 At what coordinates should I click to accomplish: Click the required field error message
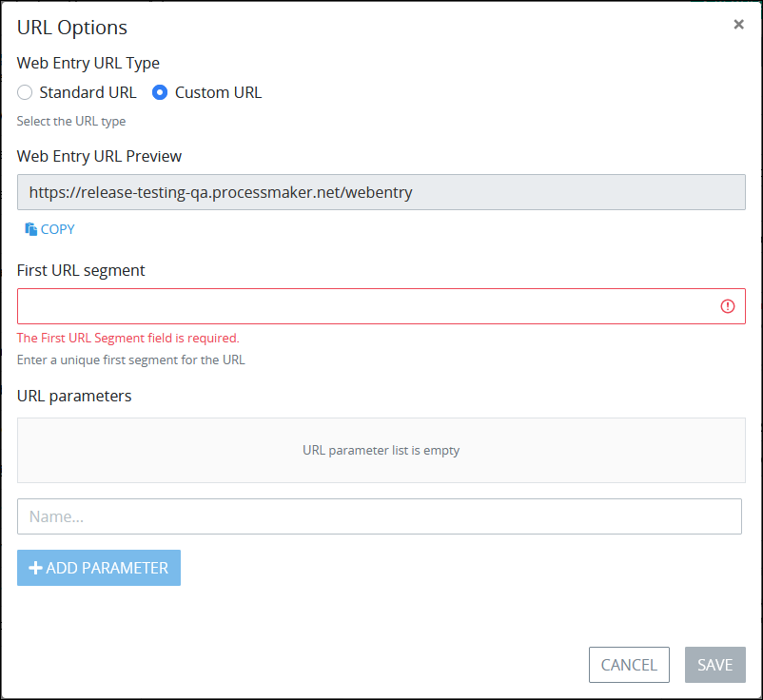(x=128, y=338)
